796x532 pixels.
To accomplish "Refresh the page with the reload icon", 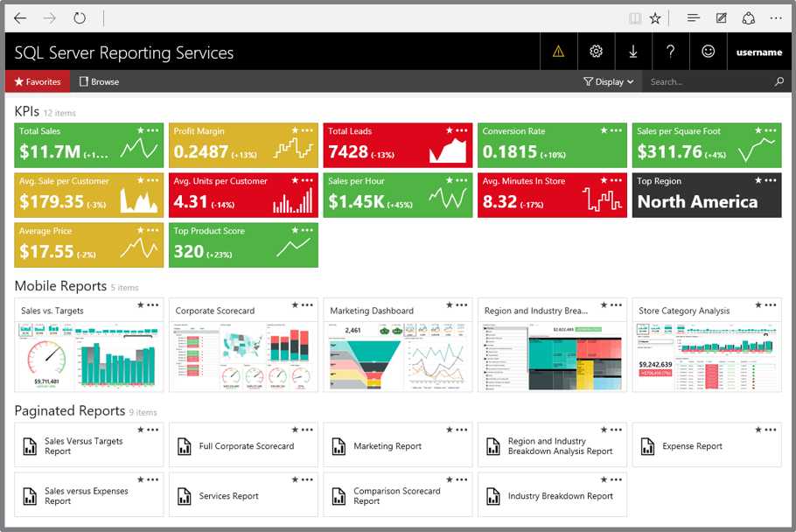I will 79,17.
